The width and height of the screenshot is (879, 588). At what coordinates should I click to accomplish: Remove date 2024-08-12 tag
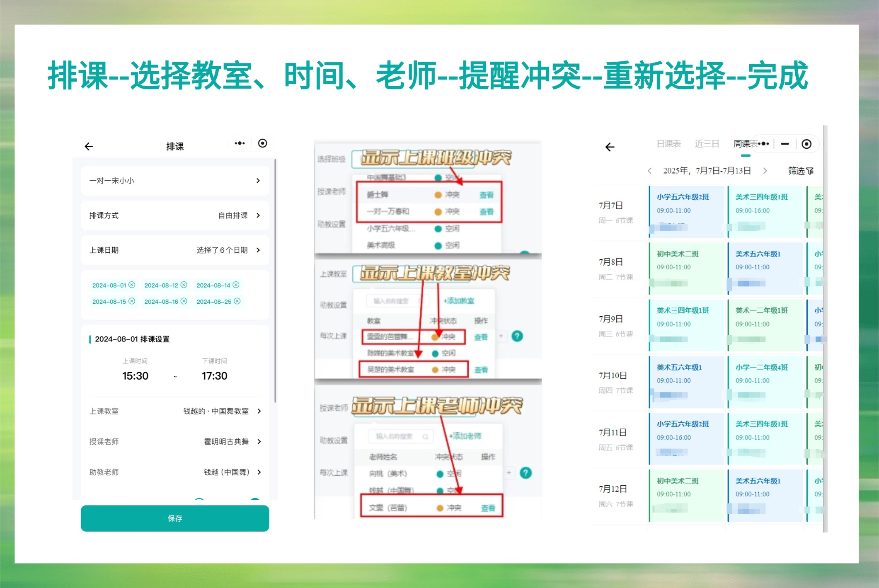coord(184,285)
